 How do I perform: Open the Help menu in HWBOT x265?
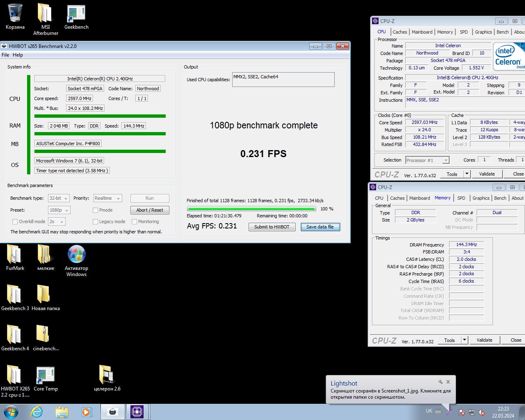[x=18, y=55]
